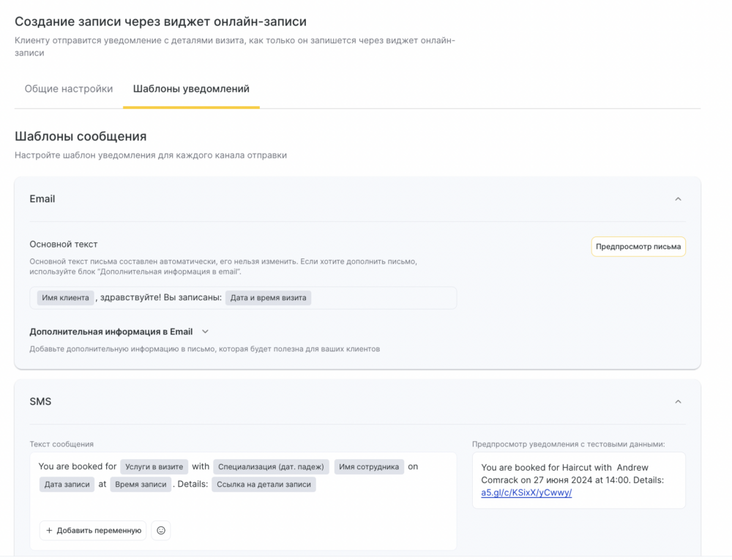The width and height of the screenshot is (732, 560).
Task: Click the Имя клиента variable chip
Action: [65, 298]
